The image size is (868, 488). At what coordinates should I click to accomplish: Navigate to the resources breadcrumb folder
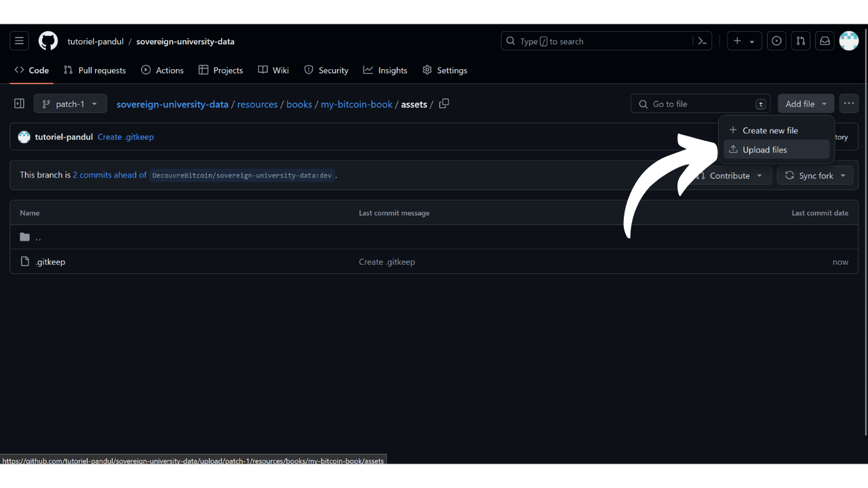click(x=258, y=104)
